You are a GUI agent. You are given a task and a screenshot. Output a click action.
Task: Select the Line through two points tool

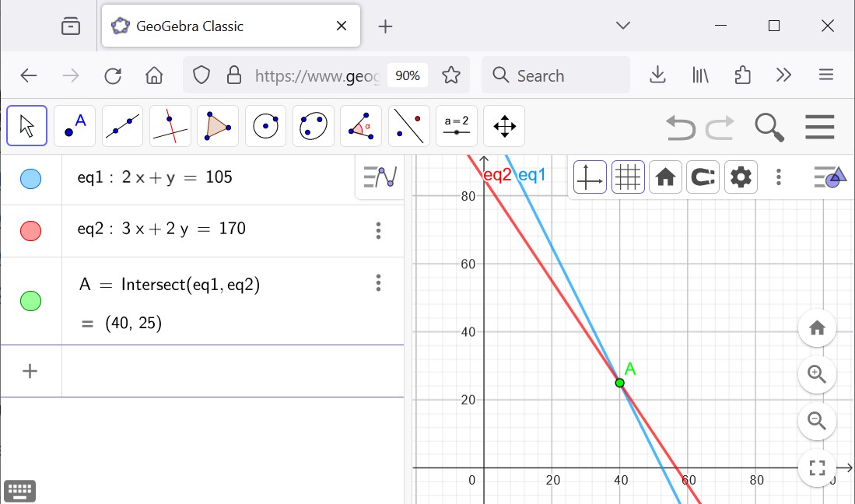(x=123, y=126)
